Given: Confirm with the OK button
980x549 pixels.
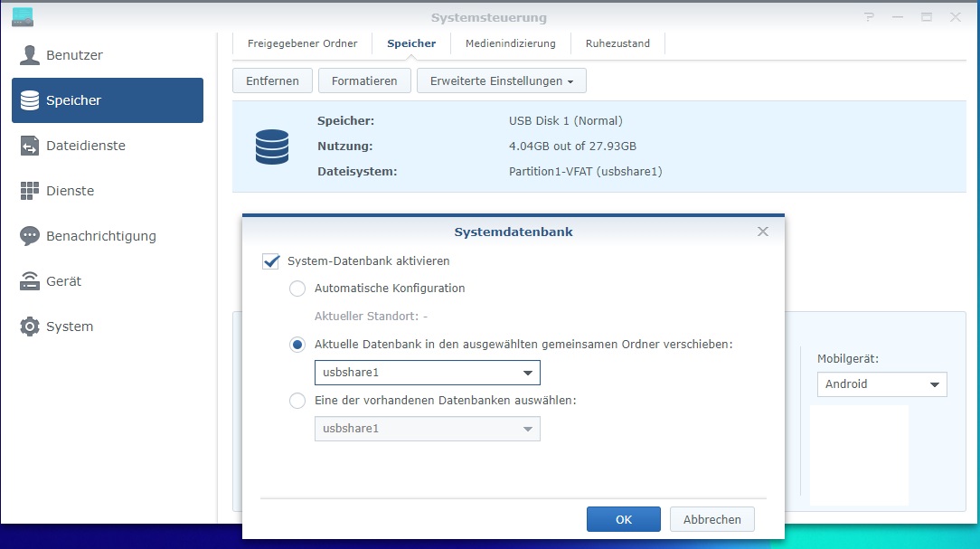Looking at the screenshot, I should (623, 518).
